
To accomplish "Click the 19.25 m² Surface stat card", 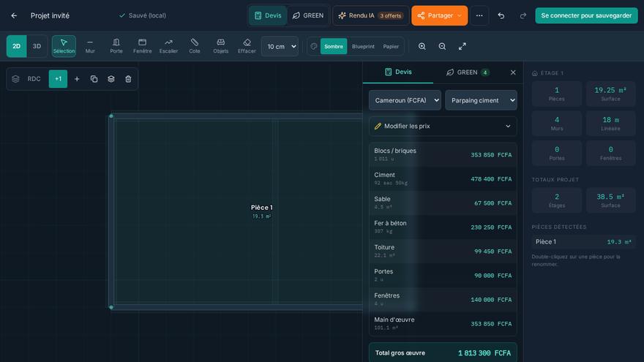I will click(x=610, y=94).
